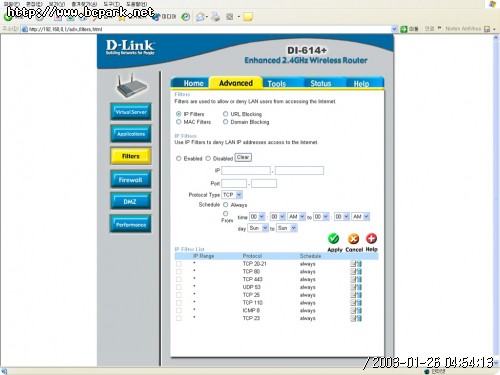Open the start time minute dropdown

coord(277,217)
